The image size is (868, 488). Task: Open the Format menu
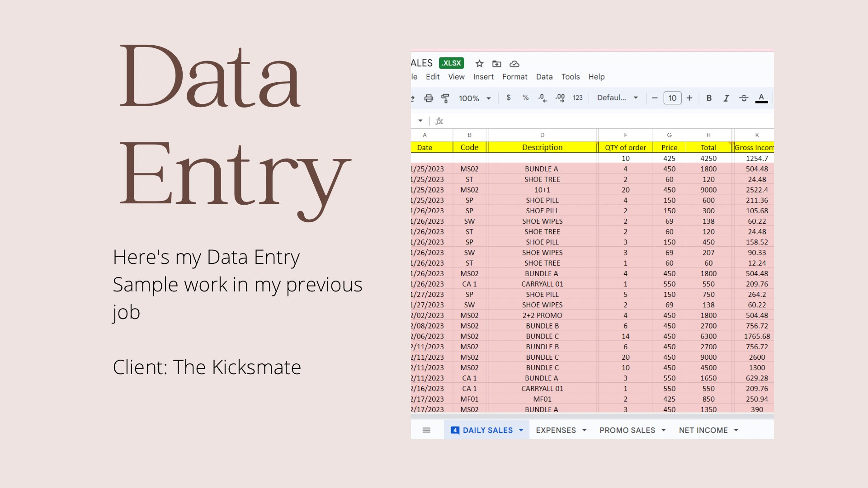[514, 77]
